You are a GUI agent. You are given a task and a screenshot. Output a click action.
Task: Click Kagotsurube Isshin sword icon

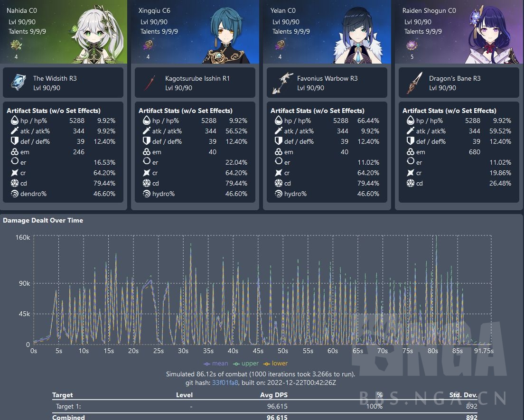[150, 83]
